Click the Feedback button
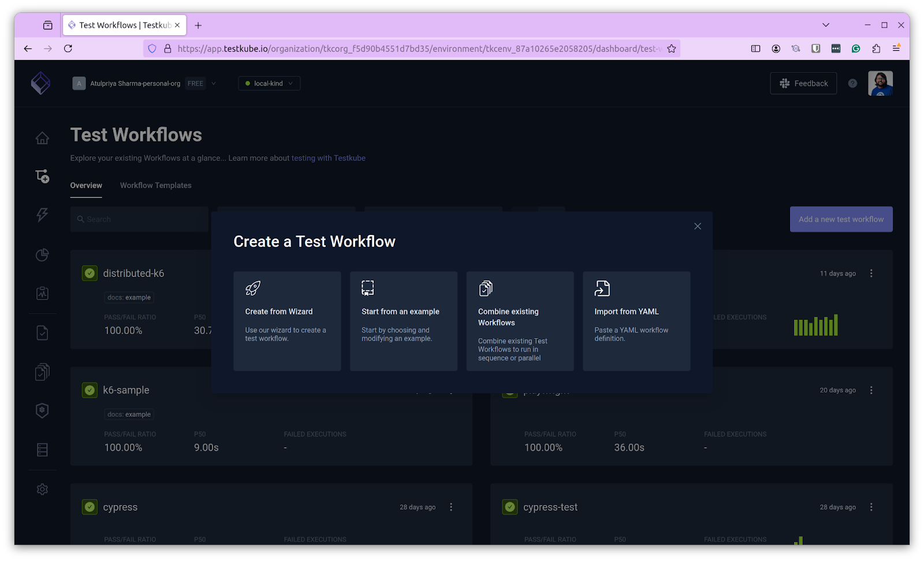The image size is (924, 561). (x=803, y=83)
